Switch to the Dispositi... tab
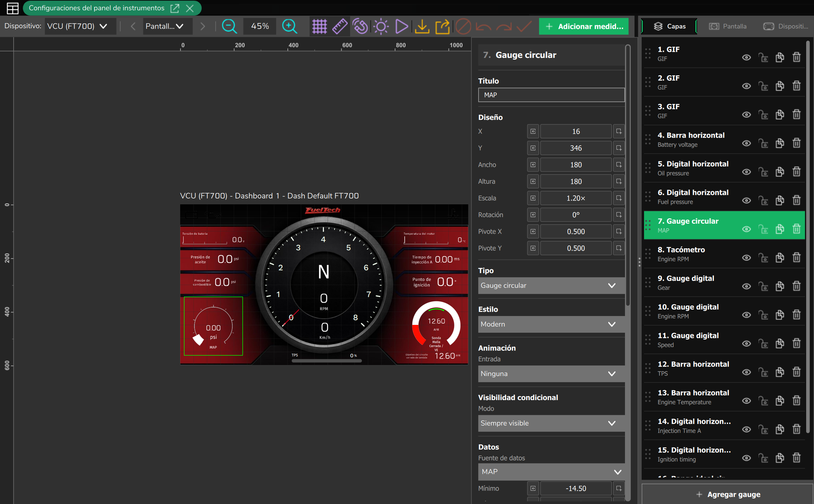Screen dimensions: 814x504 (786, 26)
